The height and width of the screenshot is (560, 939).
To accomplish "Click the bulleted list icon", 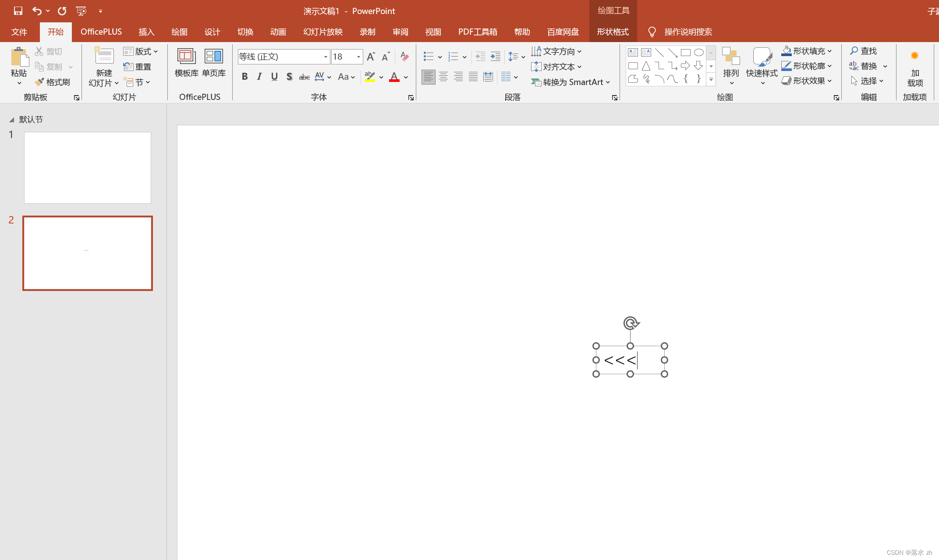I will click(428, 57).
